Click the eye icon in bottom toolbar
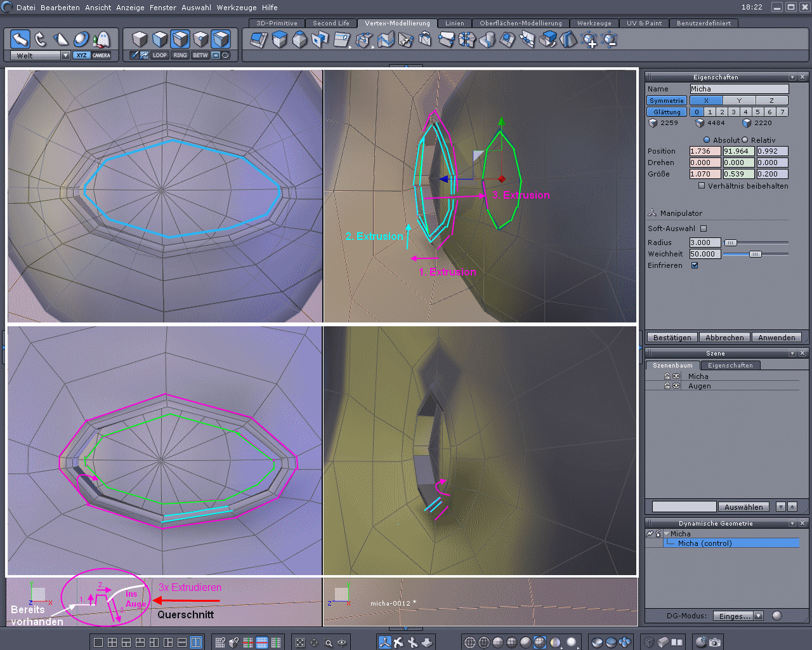The height and width of the screenshot is (650, 812). 342,642
